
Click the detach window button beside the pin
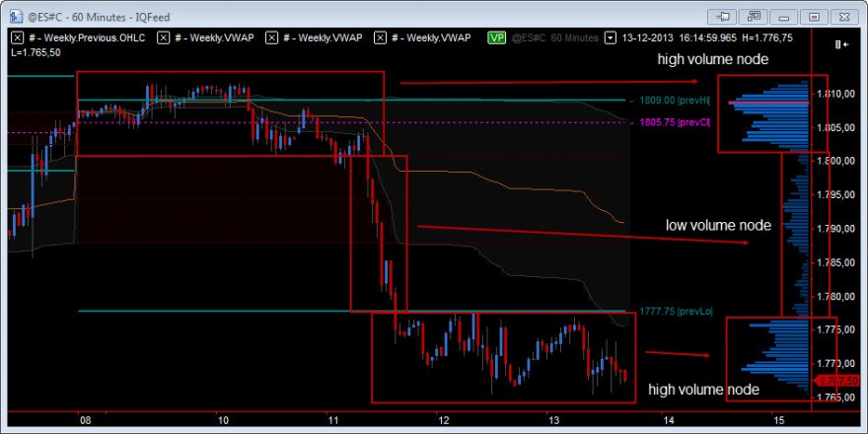coord(754,17)
